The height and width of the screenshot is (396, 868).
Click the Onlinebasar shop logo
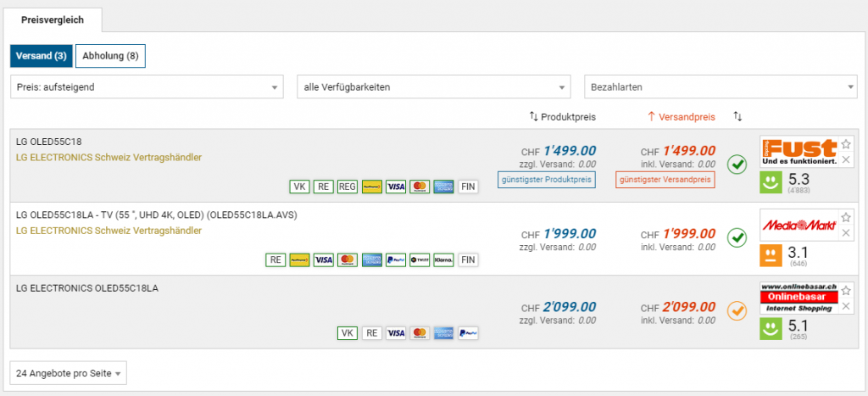click(x=798, y=298)
